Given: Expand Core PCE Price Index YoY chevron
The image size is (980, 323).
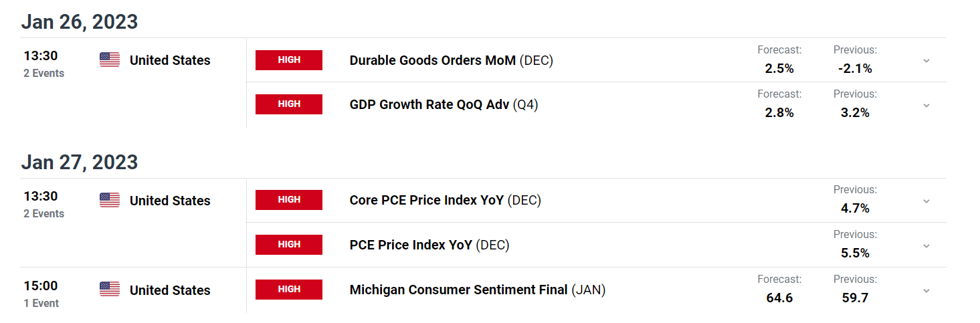Looking at the screenshot, I should pos(926,201).
